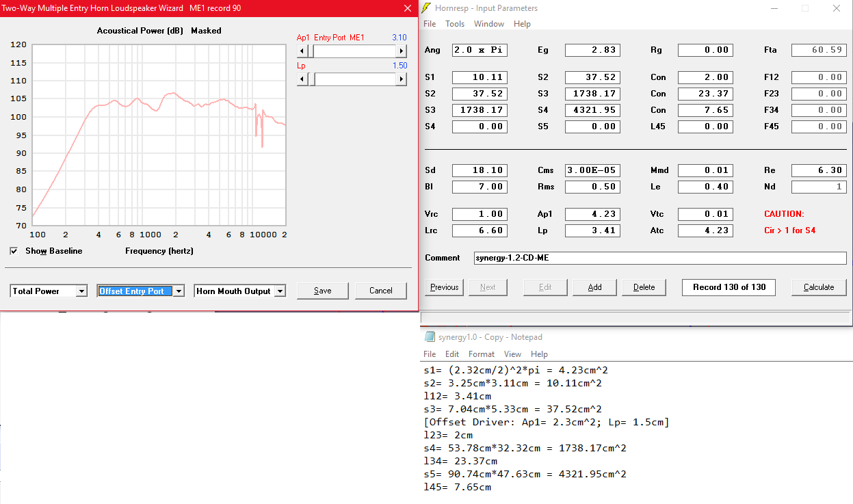The image size is (853, 504).
Task: Click the Ang field showing 2.0 x Pi
Action: [x=480, y=50]
